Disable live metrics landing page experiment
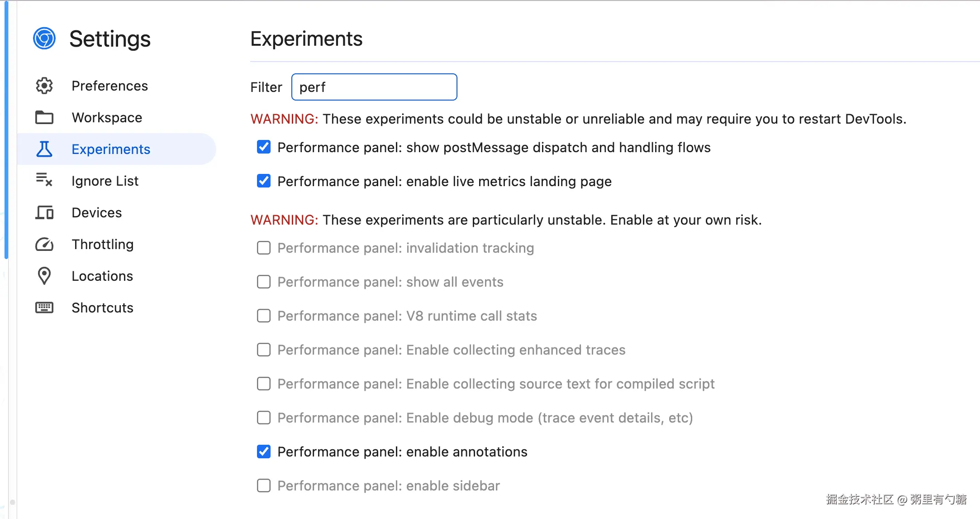This screenshot has height=519, width=980. (x=264, y=181)
